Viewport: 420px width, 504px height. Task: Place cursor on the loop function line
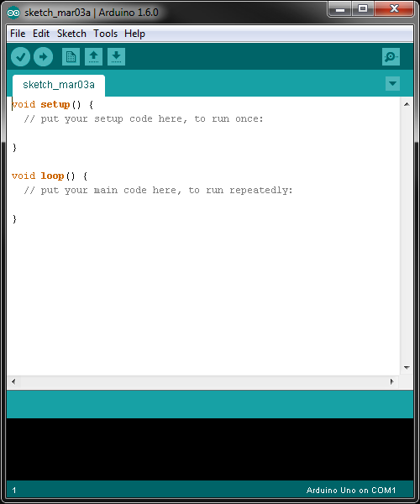pos(50,176)
